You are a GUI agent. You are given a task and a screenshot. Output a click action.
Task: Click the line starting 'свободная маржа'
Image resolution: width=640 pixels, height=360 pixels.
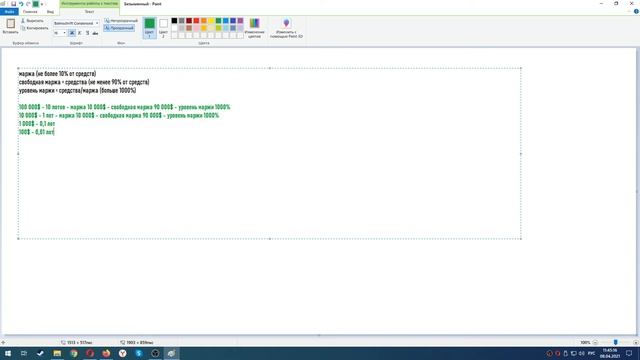click(x=84, y=82)
